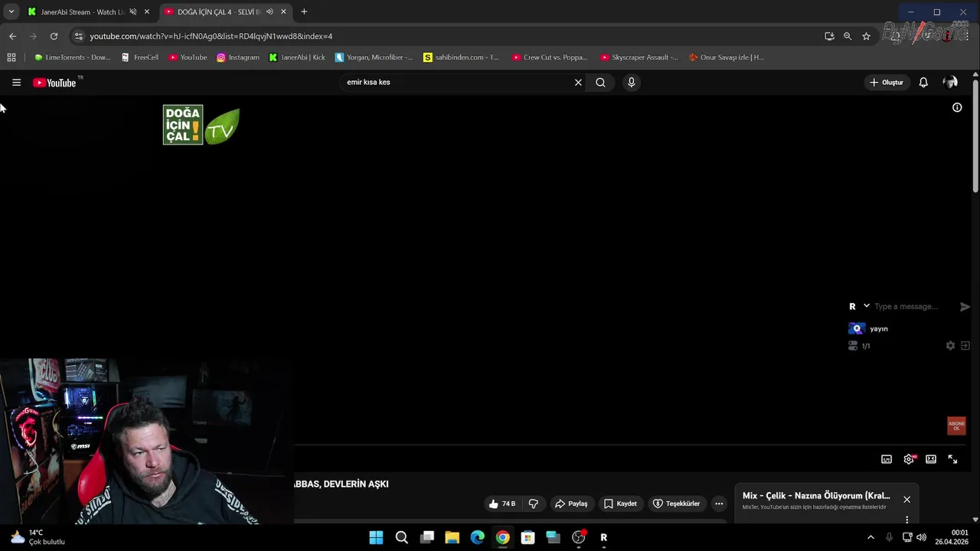Click the 1/1 viewers indicator
Image resolution: width=980 pixels, height=551 pixels.
pyautogui.click(x=859, y=346)
